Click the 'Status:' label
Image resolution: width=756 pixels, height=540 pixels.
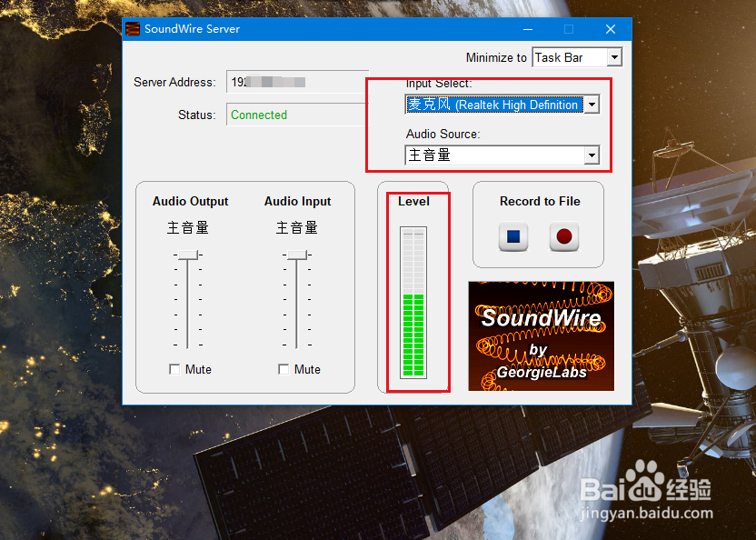click(196, 115)
